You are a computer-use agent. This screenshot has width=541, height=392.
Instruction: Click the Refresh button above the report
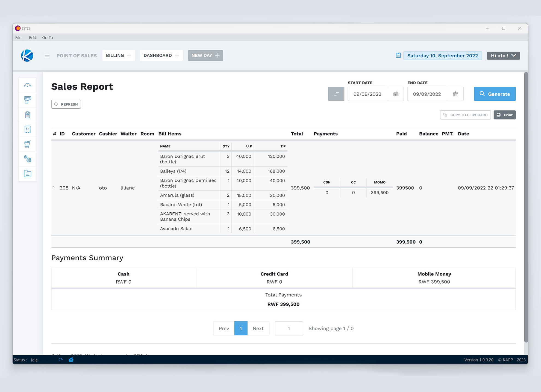click(x=66, y=104)
